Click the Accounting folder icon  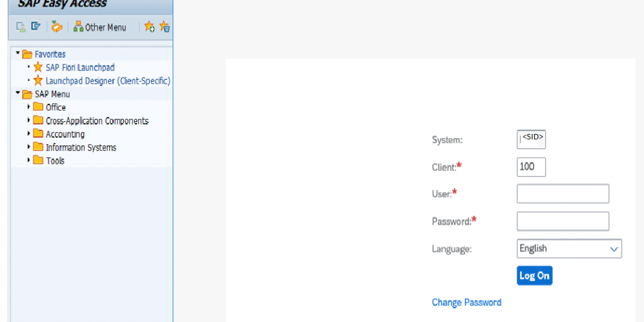pos(38,133)
